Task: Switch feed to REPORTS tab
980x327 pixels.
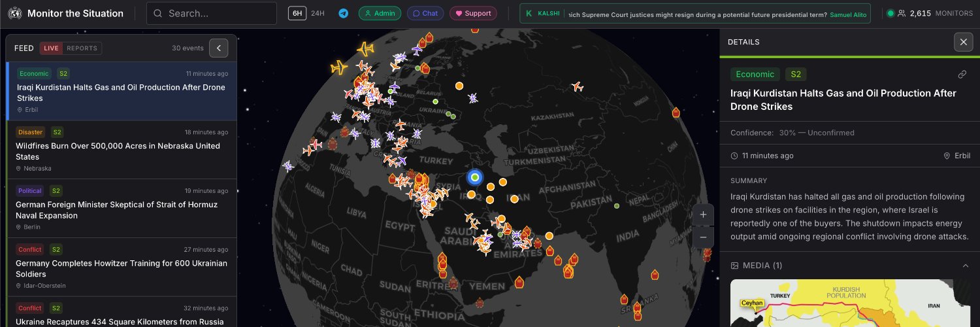Action: point(82,48)
